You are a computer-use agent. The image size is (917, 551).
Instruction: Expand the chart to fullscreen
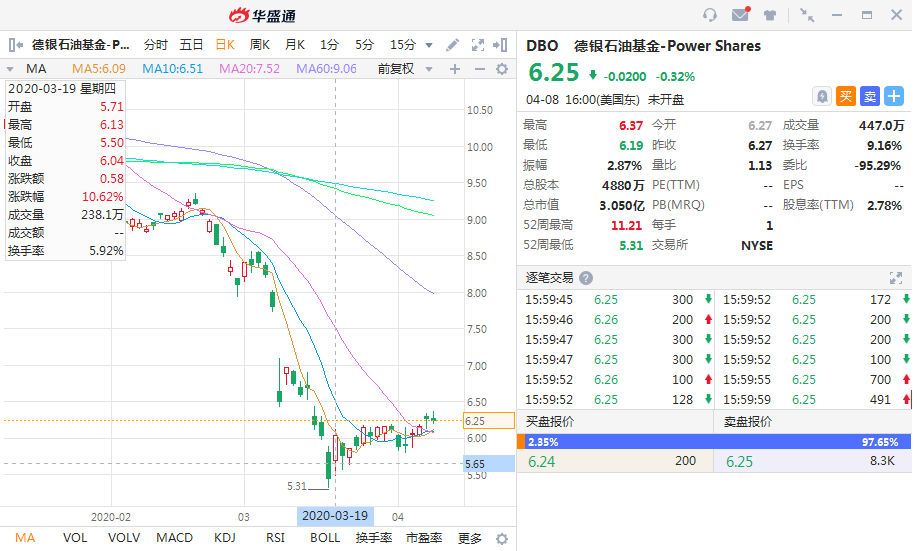[478, 45]
